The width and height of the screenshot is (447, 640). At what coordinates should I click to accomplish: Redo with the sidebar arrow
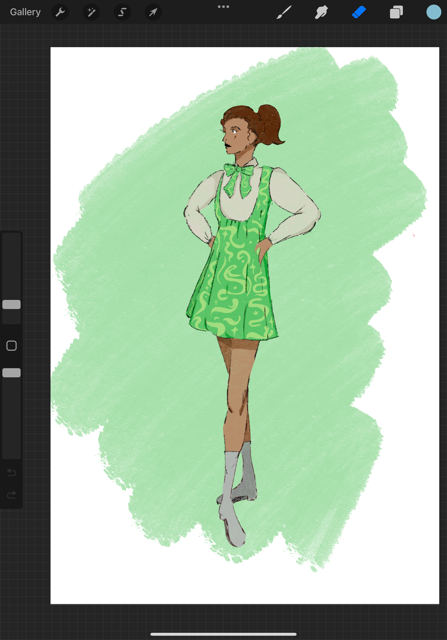11,495
